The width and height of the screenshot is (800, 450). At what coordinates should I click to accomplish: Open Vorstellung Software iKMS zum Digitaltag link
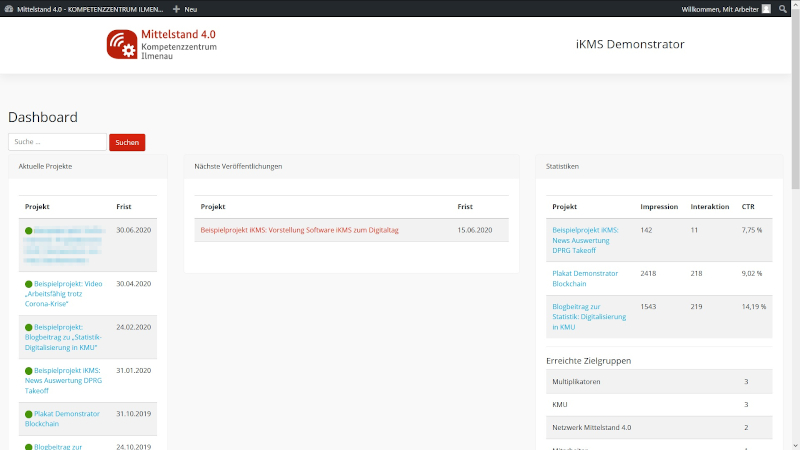(299, 230)
